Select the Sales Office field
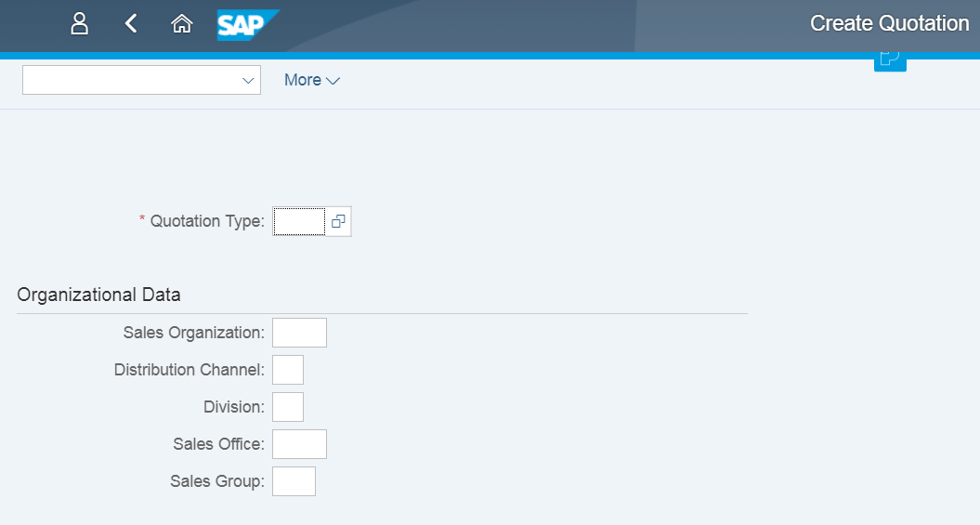The width and height of the screenshot is (980, 525). tap(299, 444)
